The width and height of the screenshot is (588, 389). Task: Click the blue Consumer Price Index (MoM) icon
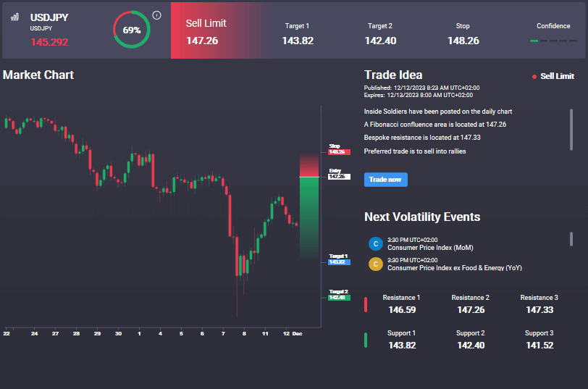coord(375,243)
